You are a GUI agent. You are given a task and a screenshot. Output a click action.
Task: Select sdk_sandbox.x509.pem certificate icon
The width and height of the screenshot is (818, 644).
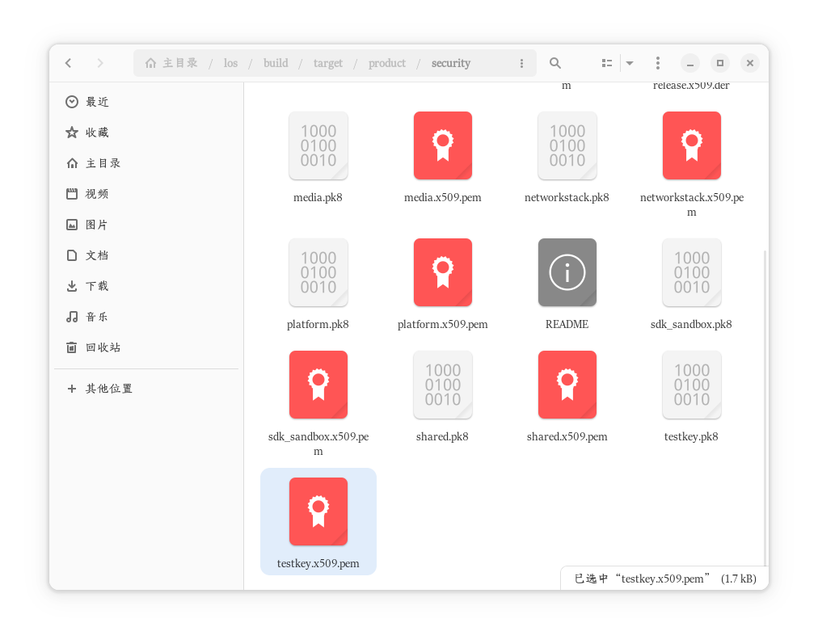click(318, 385)
